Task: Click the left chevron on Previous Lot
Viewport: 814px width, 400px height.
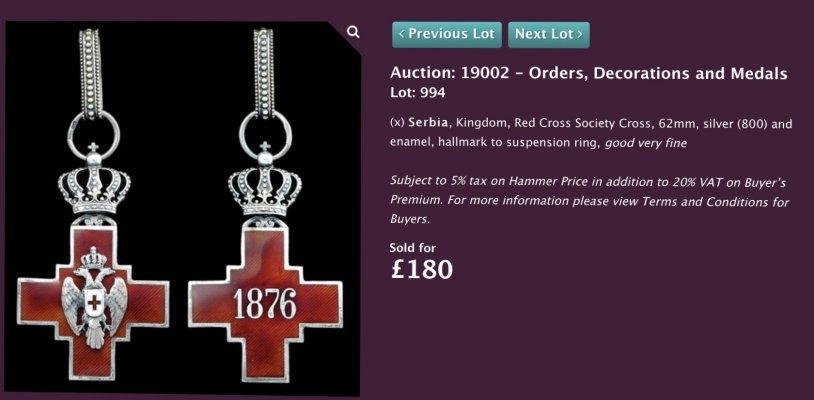Action: click(x=402, y=34)
